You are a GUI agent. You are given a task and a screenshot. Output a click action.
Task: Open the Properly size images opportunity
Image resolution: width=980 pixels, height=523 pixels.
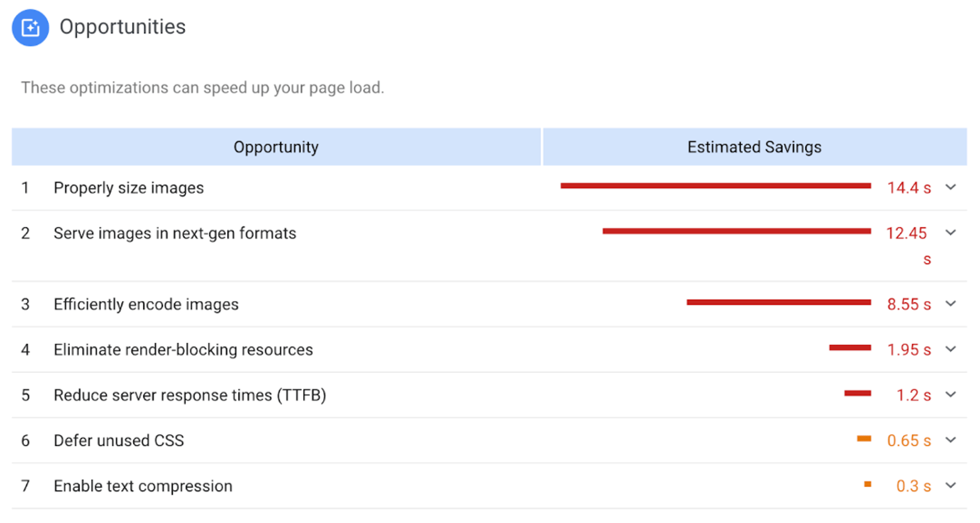point(128,187)
